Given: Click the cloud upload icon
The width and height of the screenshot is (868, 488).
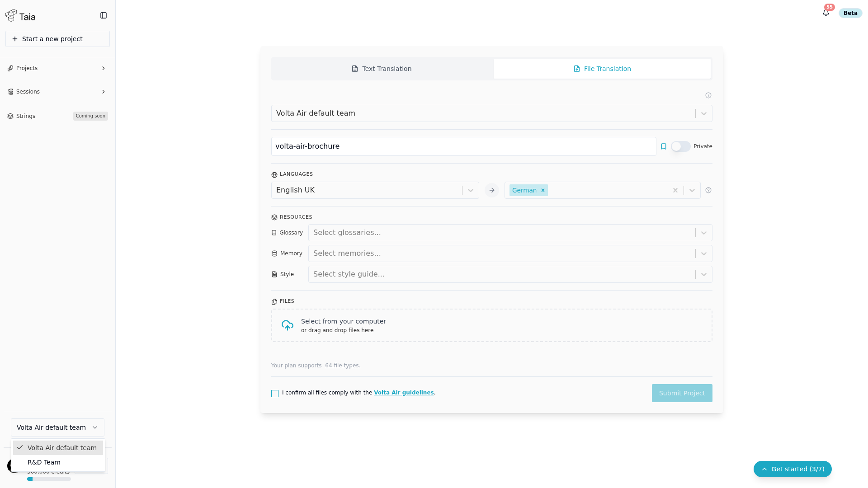Looking at the screenshot, I should click(288, 325).
